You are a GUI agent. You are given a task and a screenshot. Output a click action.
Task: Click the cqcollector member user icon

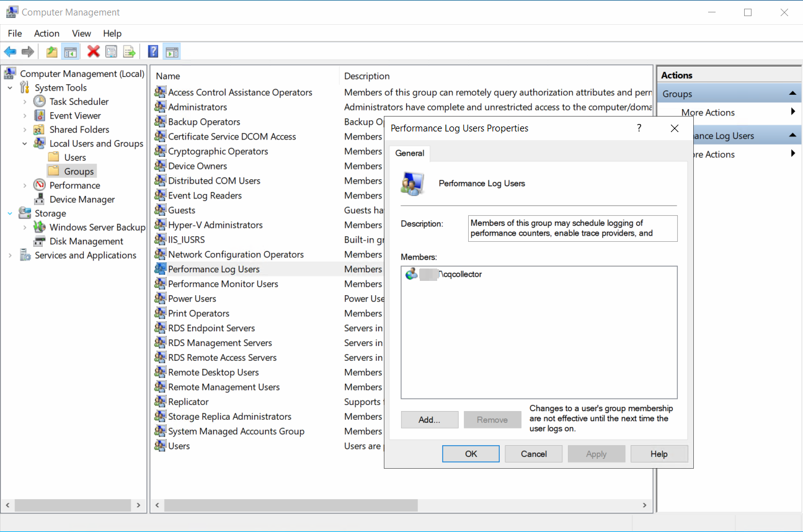[x=411, y=274]
